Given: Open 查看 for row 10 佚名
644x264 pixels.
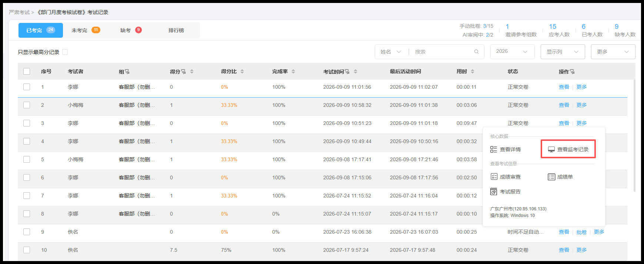Looking at the screenshot, I should [564, 250].
